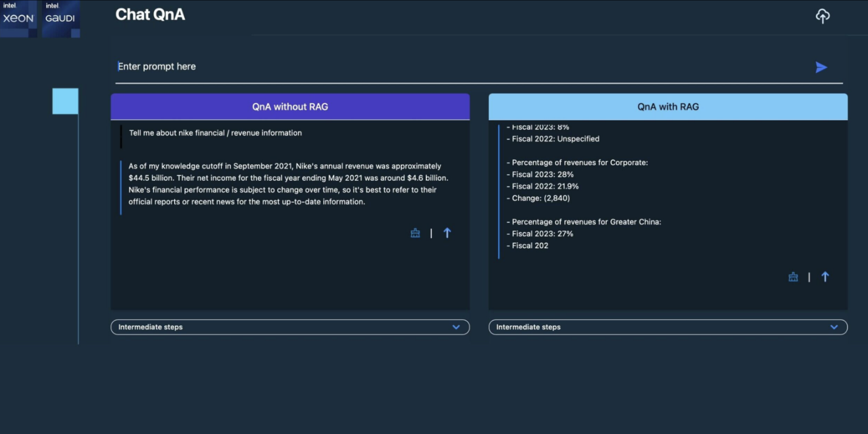Click up arrow icon in QnA without RAG panel
Screen dimensions: 868x434
447,233
